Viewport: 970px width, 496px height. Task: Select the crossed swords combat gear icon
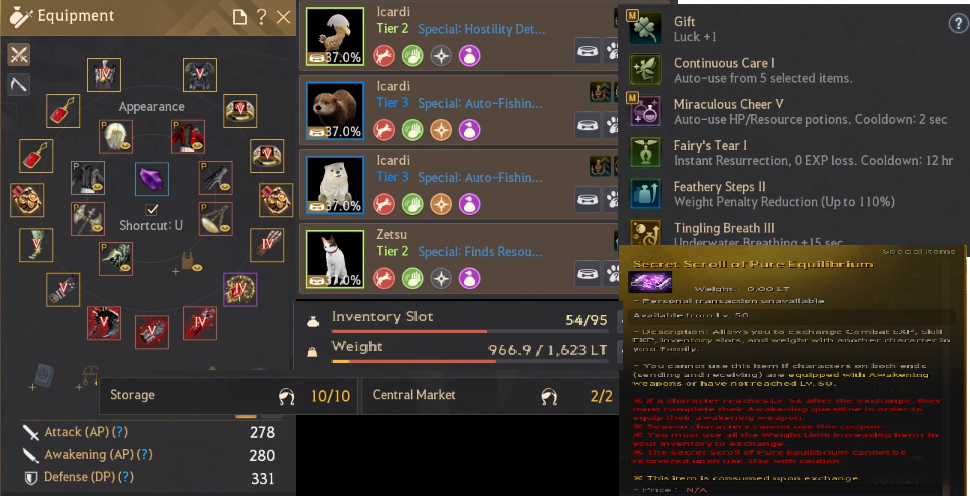coord(19,55)
